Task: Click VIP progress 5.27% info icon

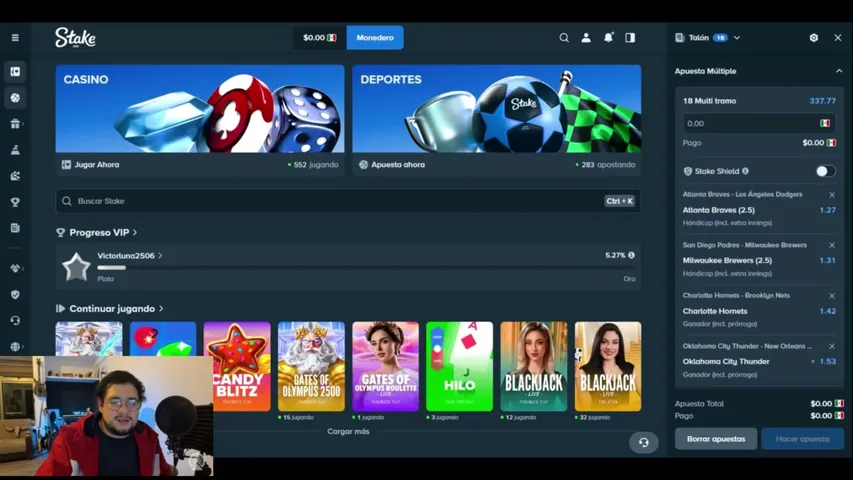Action: 631,255
